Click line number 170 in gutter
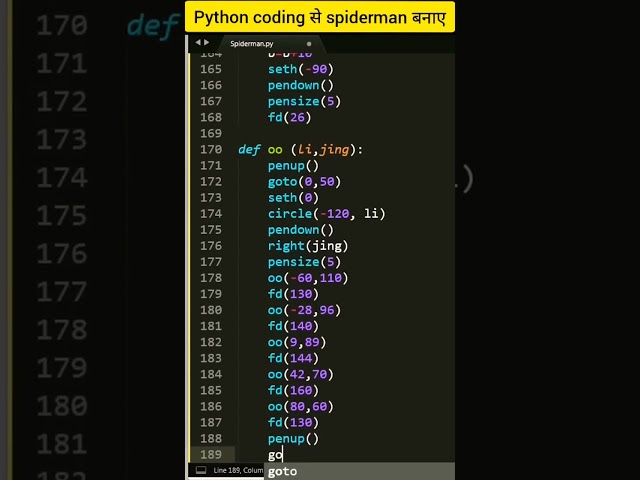The height and width of the screenshot is (480, 640). point(211,149)
